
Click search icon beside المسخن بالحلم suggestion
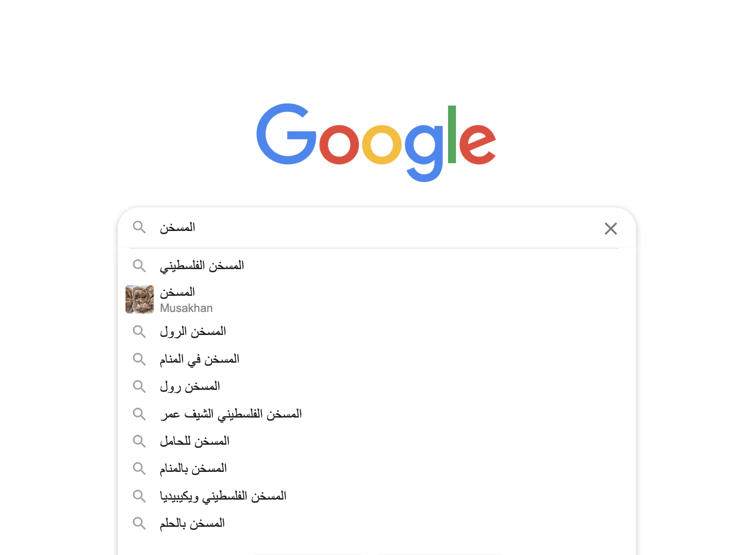point(139,523)
